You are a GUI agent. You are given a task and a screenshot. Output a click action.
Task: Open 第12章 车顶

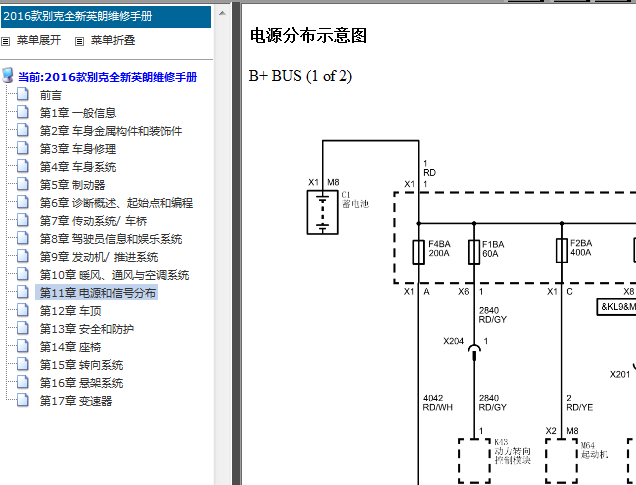[71, 311]
